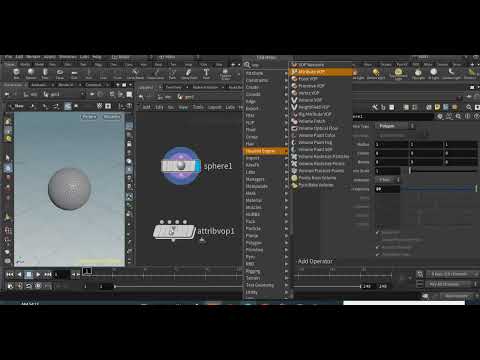Open the network editor Layout menu
480x360 pixels.
pos(215,107)
